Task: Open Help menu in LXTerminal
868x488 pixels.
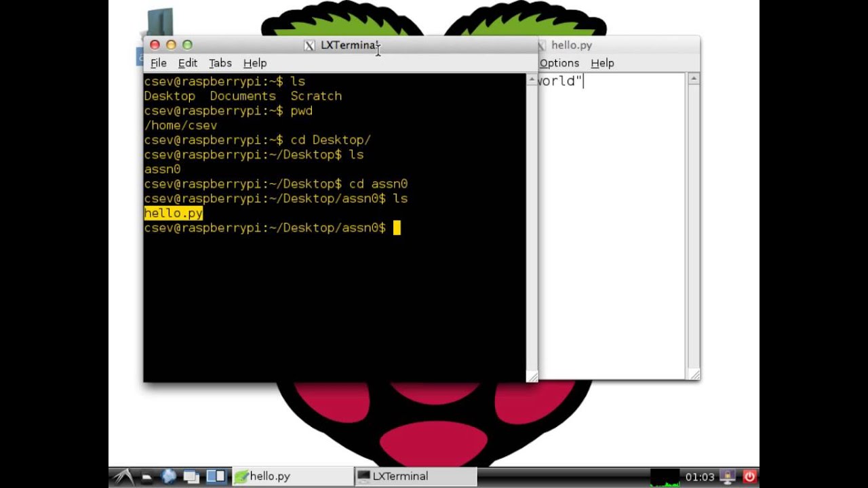Action: tap(255, 63)
